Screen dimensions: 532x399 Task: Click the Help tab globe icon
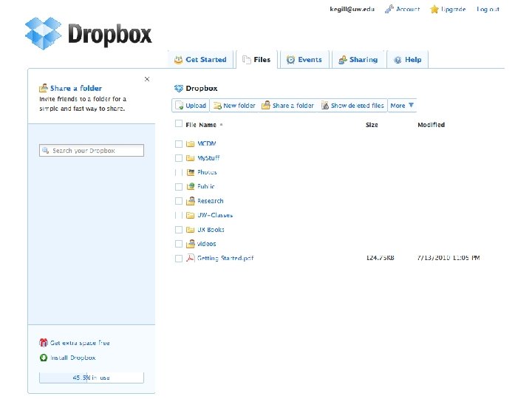(398, 60)
